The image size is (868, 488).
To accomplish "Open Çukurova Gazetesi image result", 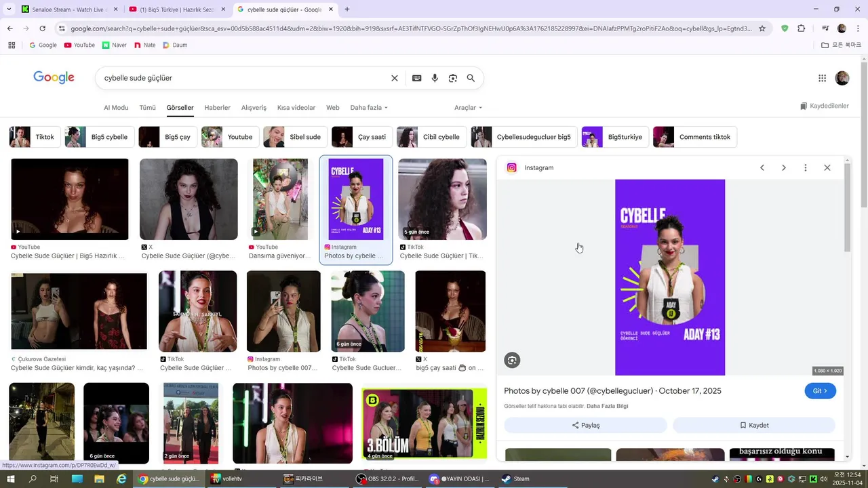I will pos(79,311).
